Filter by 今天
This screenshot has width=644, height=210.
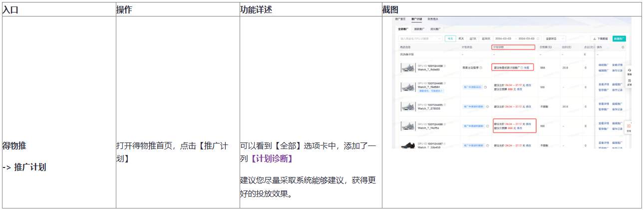(450, 38)
